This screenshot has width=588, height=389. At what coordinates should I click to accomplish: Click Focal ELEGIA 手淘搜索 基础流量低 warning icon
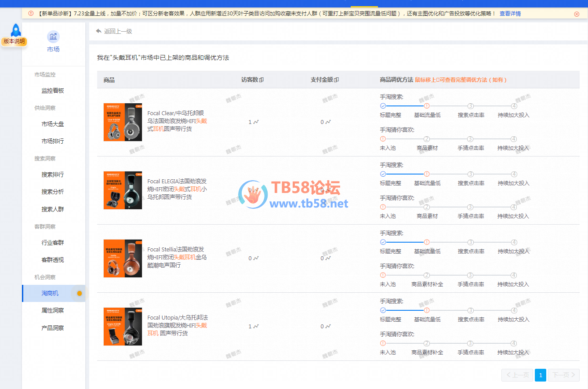tap(427, 174)
